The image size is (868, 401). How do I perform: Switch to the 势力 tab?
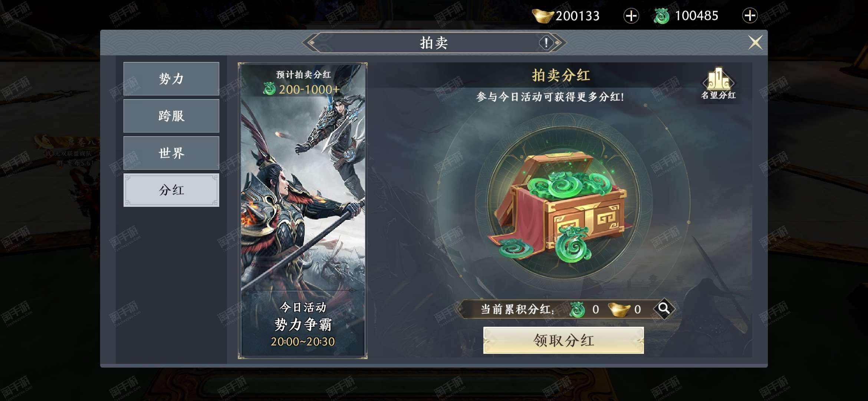click(171, 79)
